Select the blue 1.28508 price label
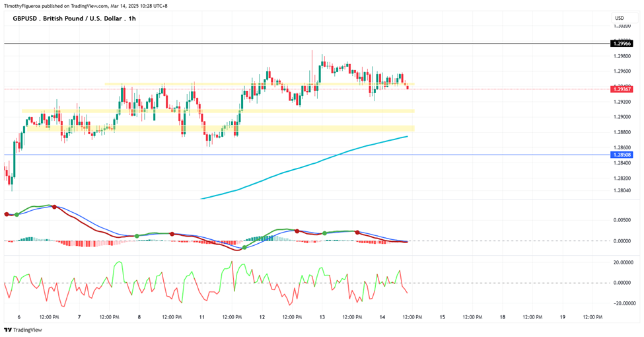The height and width of the screenshot is (337, 644). (x=622, y=155)
